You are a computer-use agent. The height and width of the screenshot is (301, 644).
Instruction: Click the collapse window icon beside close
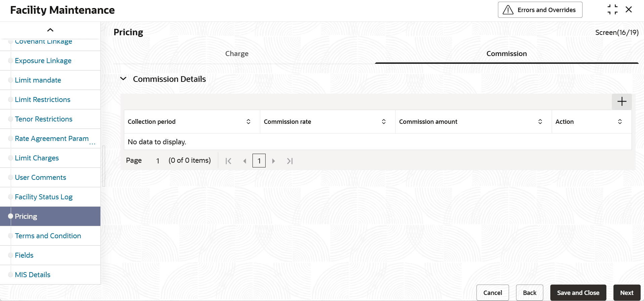pos(612,9)
